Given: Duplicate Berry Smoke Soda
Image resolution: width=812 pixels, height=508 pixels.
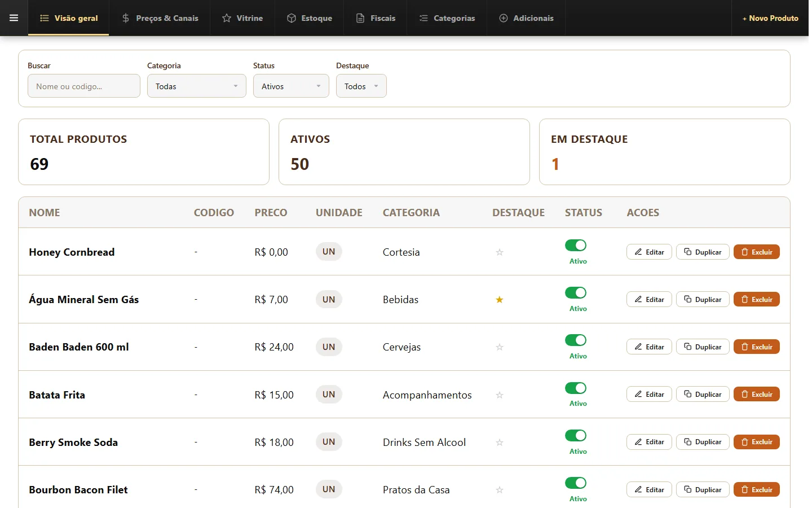Looking at the screenshot, I should point(703,442).
